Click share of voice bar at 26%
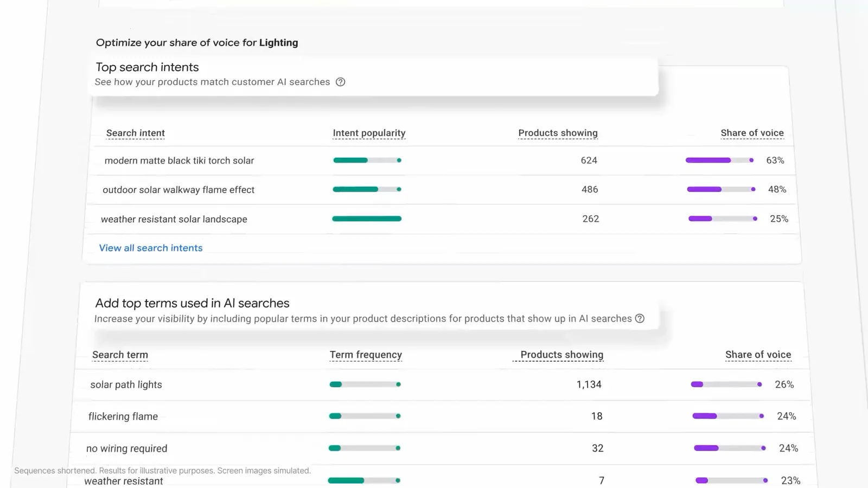Screen dimensions: 868x488 726,384
